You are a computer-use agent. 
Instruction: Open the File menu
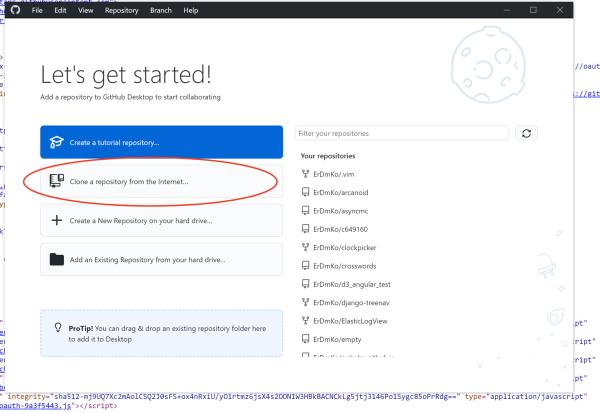37,10
